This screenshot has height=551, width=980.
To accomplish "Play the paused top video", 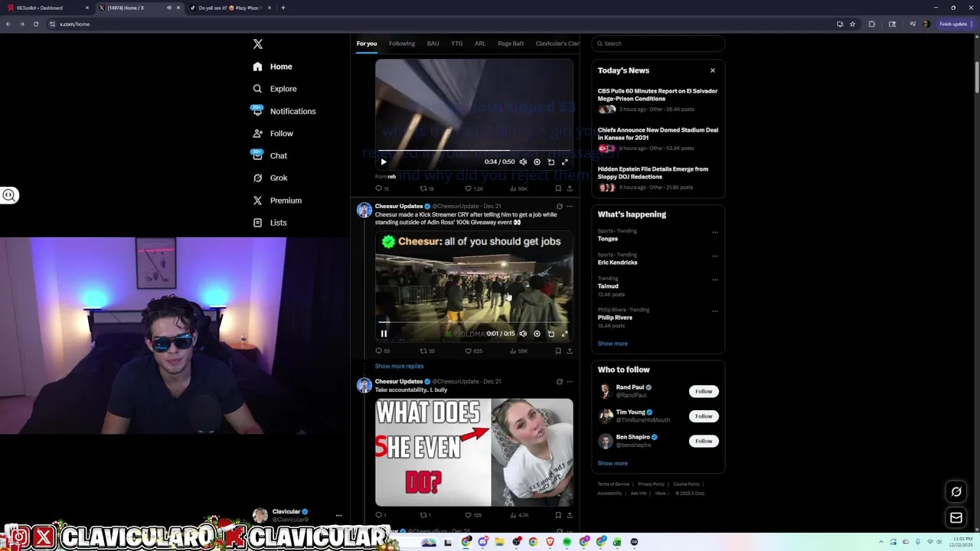I will click(x=384, y=161).
